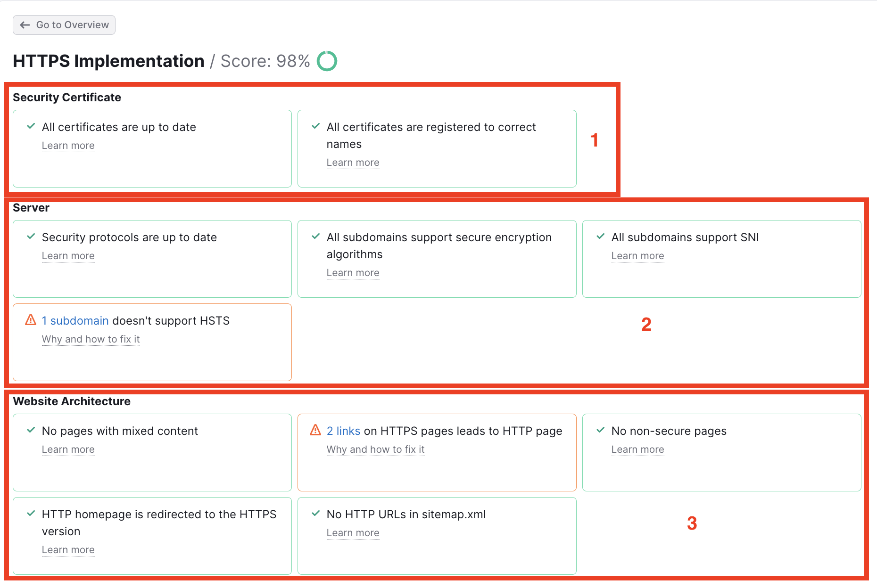Image resolution: width=877 pixels, height=588 pixels.
Task: Click Learn more under All subdomains support SNI
Action: (x=637, y=255)
